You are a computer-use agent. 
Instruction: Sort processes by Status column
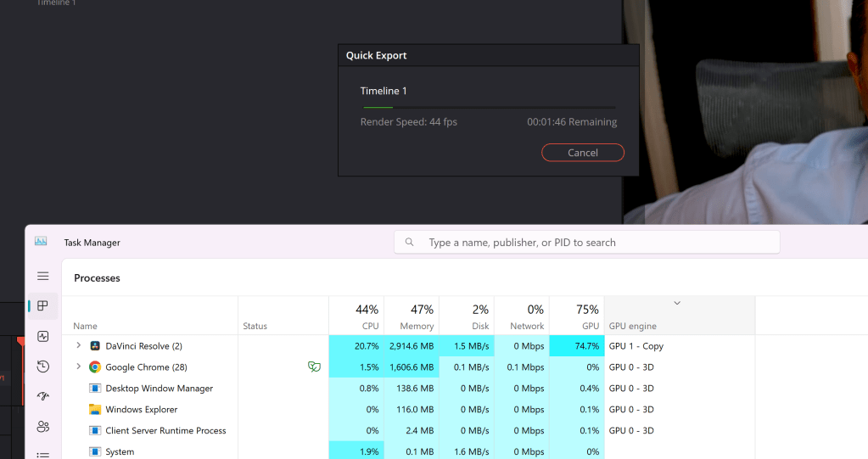[x=255, y=326]
